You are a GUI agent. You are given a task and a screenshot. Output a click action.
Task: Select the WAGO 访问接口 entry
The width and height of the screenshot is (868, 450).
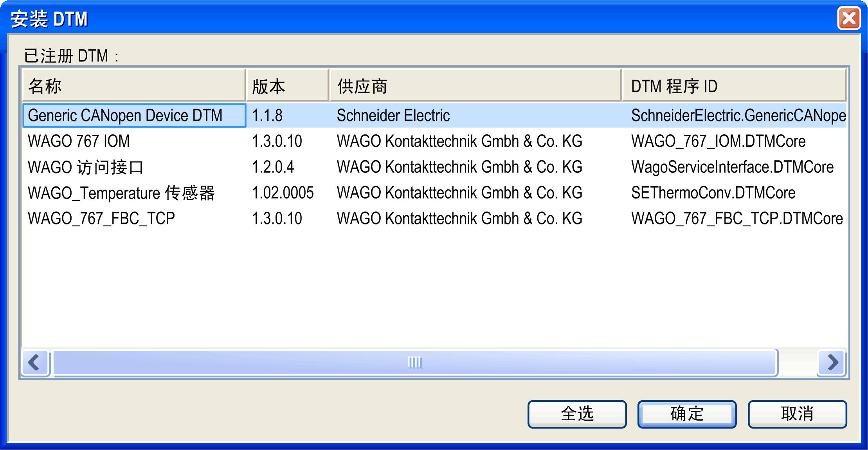pyautogui.click(x=86, y=167)
